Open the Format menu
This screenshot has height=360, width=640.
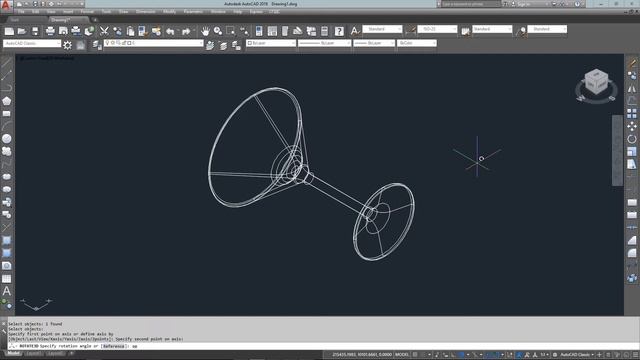pyautogui.click(x=87, y=12)
